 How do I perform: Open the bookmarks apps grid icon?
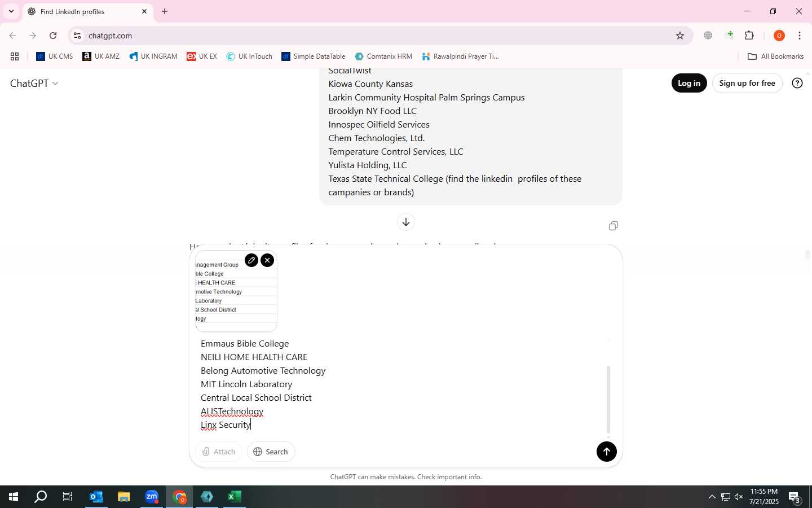(x=15, y=56)
